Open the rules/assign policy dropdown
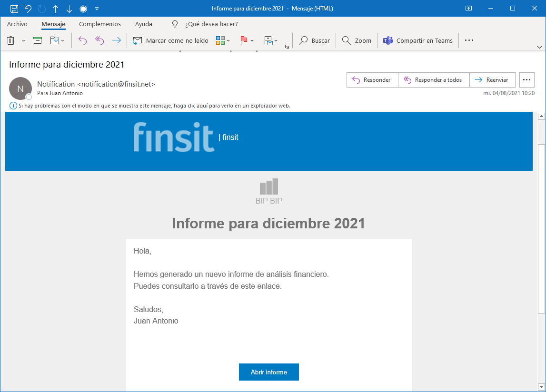The height and width of the screenshot is (392, 546). 270,40
